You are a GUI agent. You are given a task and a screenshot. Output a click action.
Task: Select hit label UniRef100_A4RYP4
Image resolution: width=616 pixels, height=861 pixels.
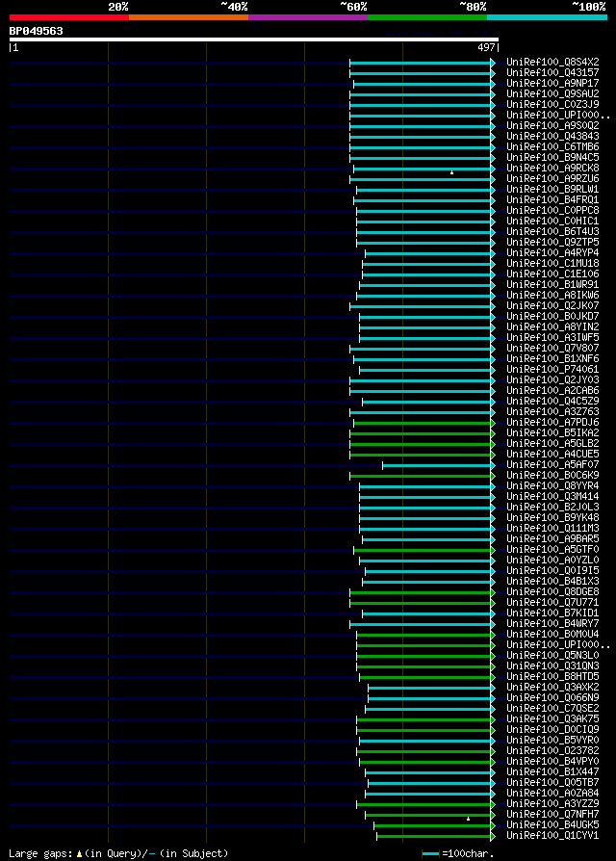(552, 253)
